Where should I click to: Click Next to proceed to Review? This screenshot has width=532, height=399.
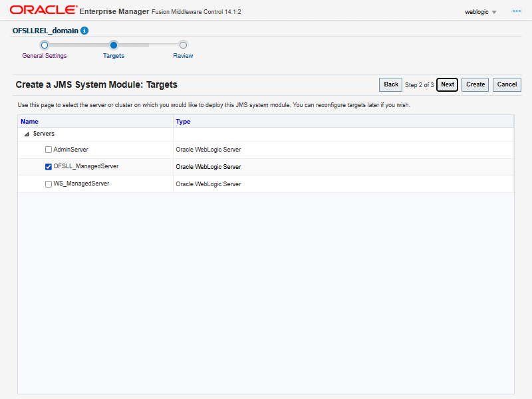[x=447, y=84]
